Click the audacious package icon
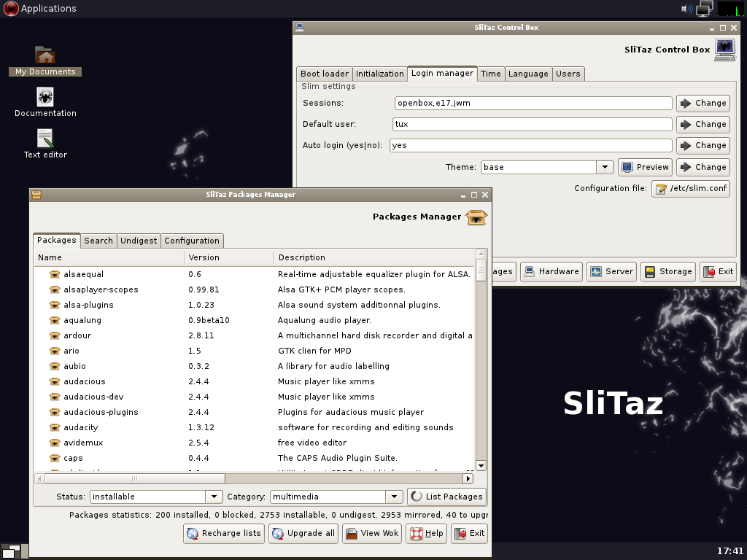 coord(55,381)
